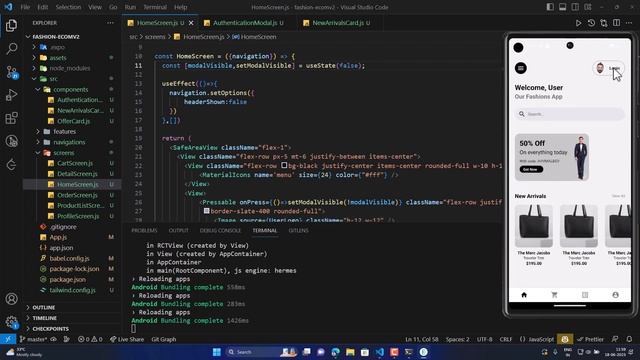Open notifications bell in status bar
This screenshot has height=360, width=640.
[629, 339]
